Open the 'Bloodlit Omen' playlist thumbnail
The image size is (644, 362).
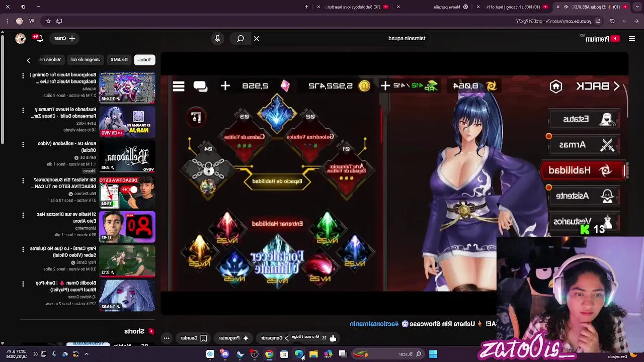pyautogui.click(x=127, y=295)
